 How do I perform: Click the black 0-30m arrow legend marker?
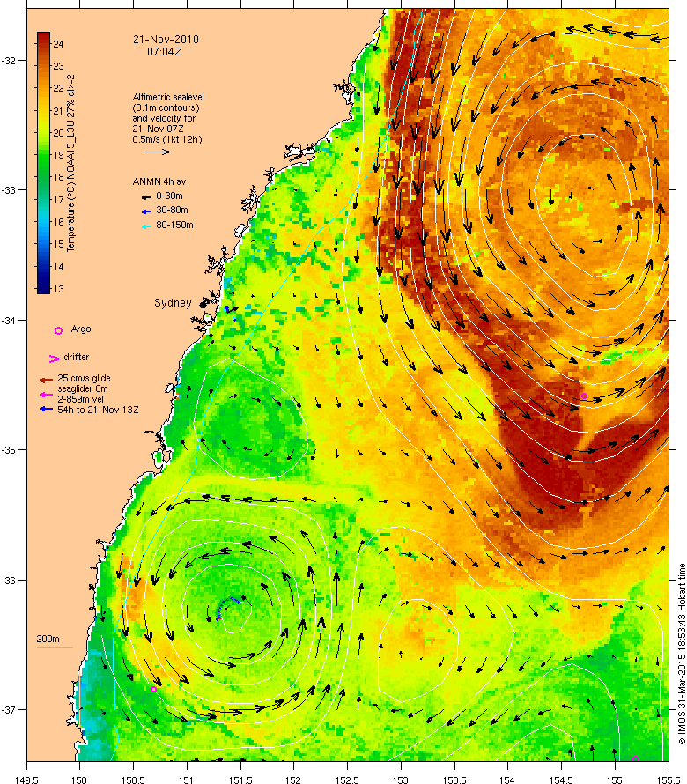pyautogui.click(x=146, y=197)
